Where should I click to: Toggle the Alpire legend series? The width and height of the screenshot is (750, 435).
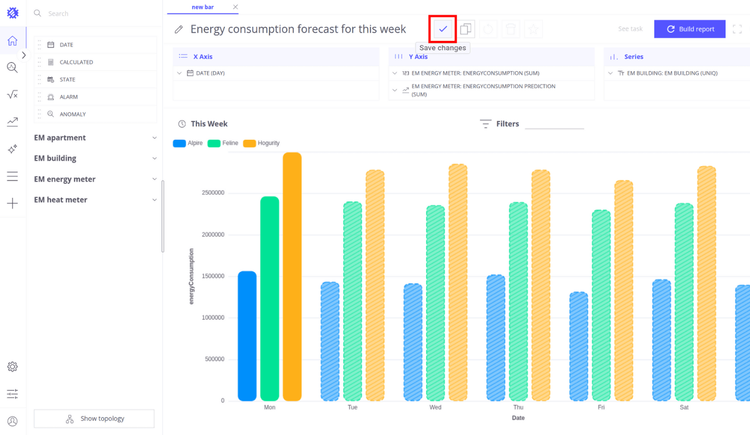coord(189,143)
